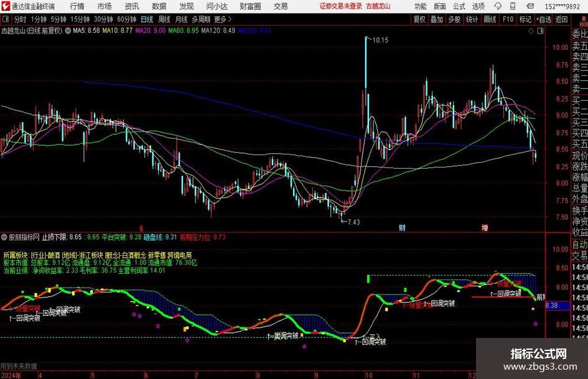Click the 画线 drawing button

click(490, 19)
